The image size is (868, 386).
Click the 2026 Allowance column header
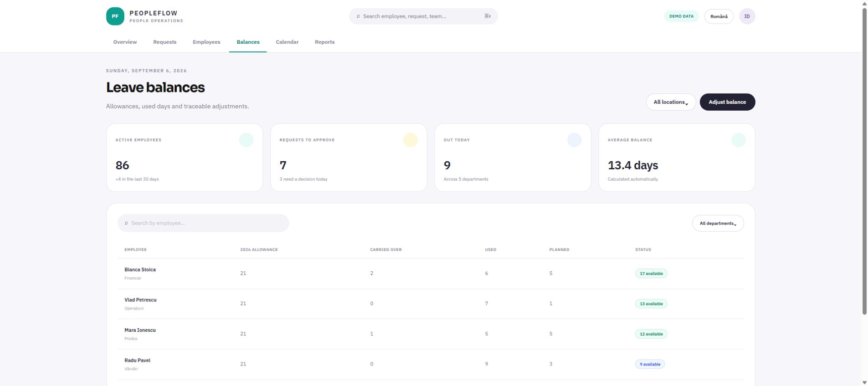click(x=259, y=249)
